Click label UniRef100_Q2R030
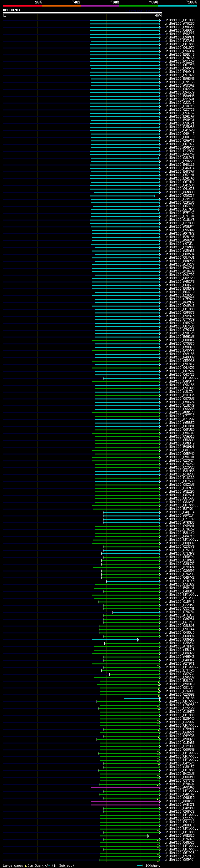 [x=179, y=643]
